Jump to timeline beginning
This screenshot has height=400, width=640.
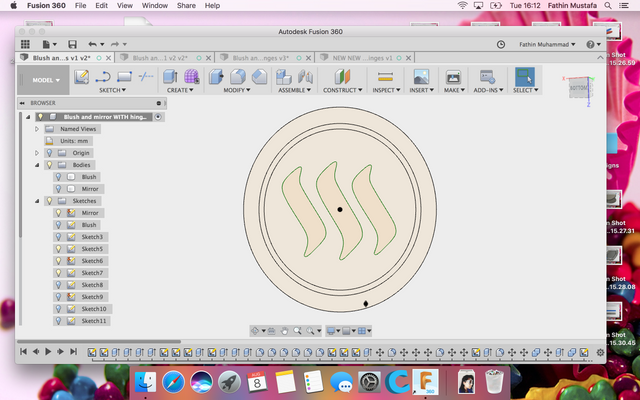pyautogui.click(x=23, y=351)
